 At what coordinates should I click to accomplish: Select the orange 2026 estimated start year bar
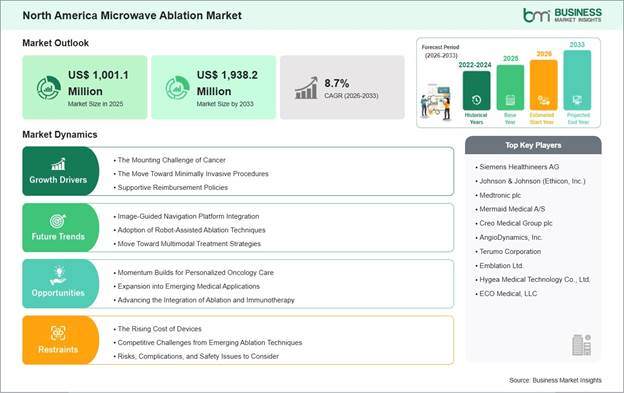544,85
